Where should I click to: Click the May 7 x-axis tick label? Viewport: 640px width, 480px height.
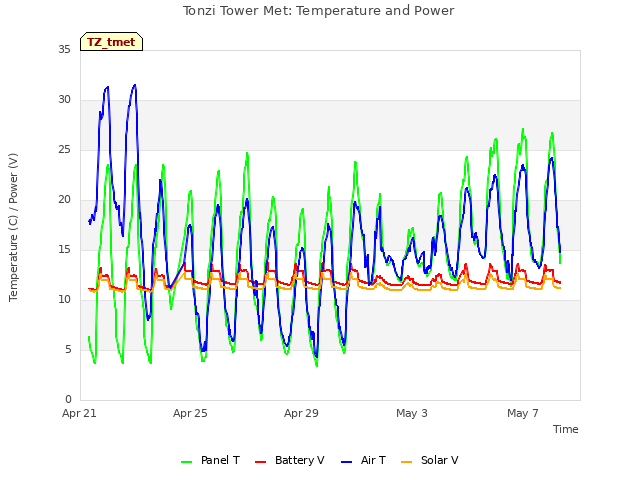[523, 413]
